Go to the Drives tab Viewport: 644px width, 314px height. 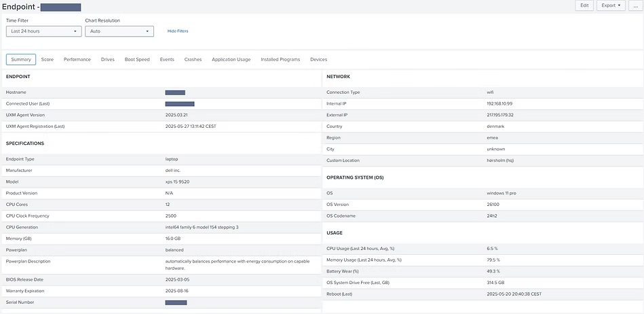[x=108, y=60]
